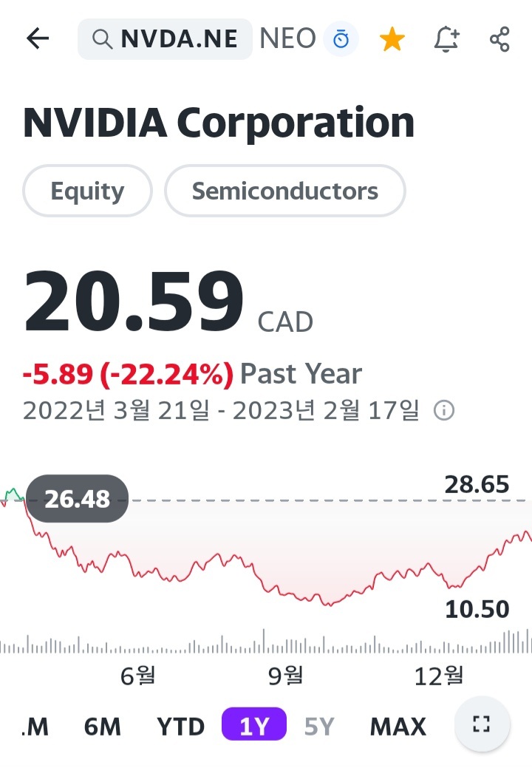The width and height of the screenshot is (532, 768).
Task: Switch to the 6M chart view
Action: 103,726
